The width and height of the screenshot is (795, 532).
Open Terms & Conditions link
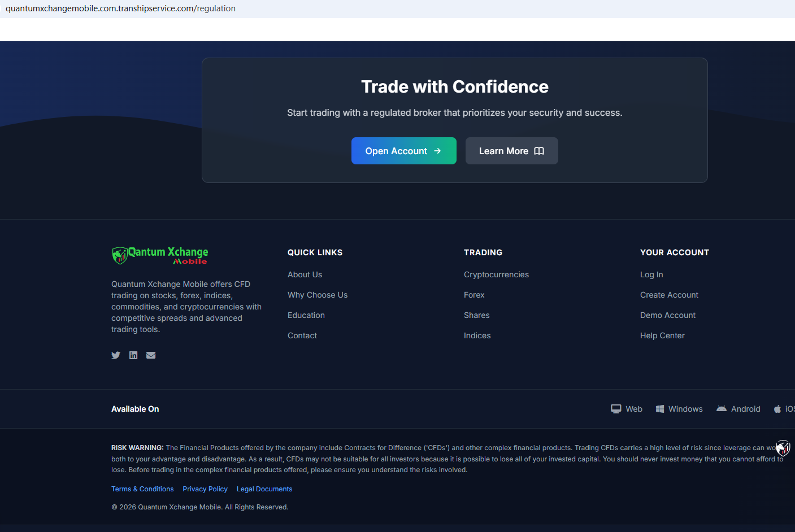click(x=142, y=489)
